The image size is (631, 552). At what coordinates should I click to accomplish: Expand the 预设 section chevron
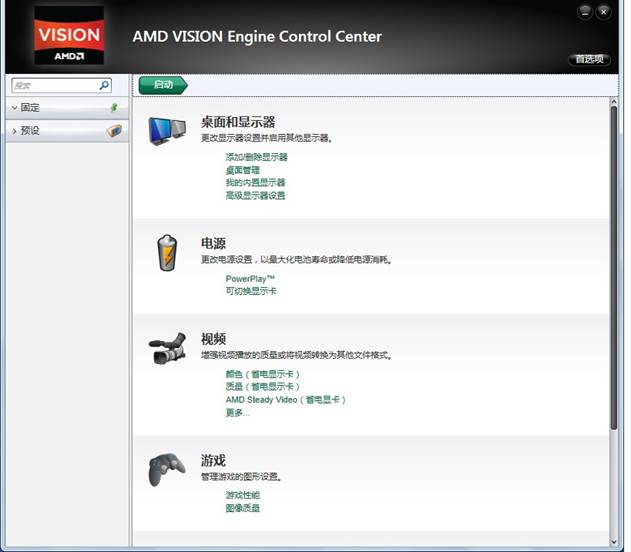pos(14,131)
